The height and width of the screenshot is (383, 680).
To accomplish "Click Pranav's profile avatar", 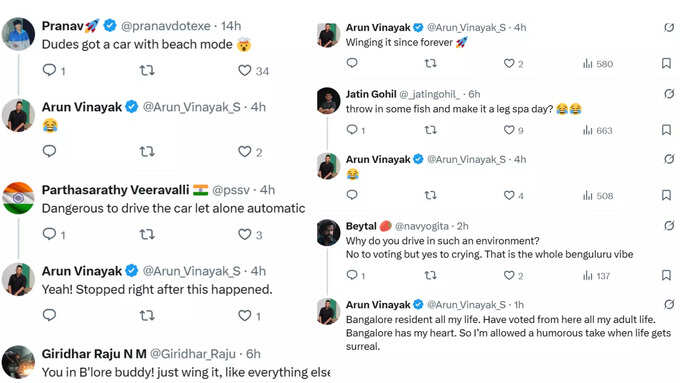I will [x=18, y=34].
